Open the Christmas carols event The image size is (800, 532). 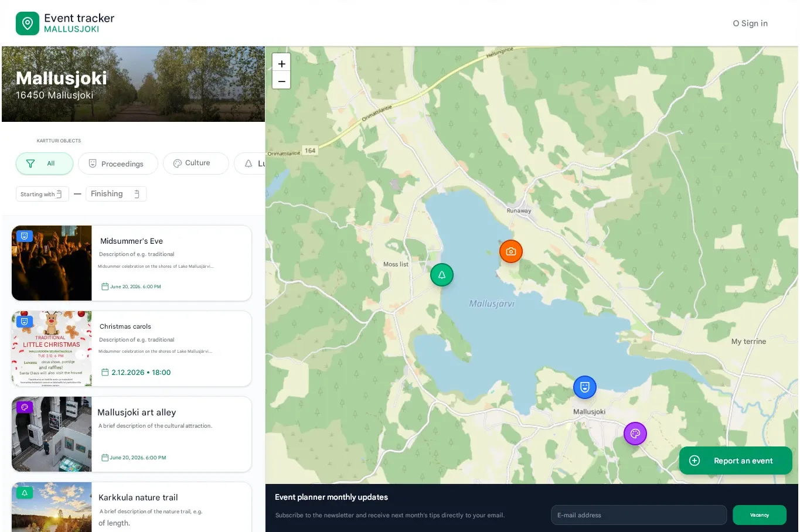pos(171,348)
